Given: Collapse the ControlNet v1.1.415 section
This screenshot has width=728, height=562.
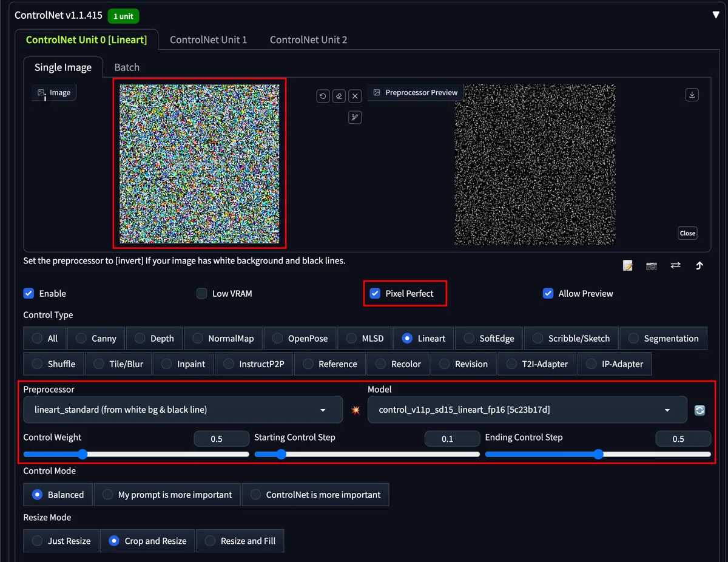Looking at the screenshot, I should tap(716, 15).
